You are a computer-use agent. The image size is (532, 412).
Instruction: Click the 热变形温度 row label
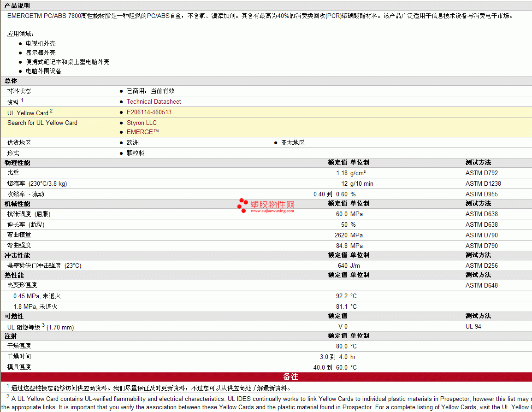pos(22,285)
